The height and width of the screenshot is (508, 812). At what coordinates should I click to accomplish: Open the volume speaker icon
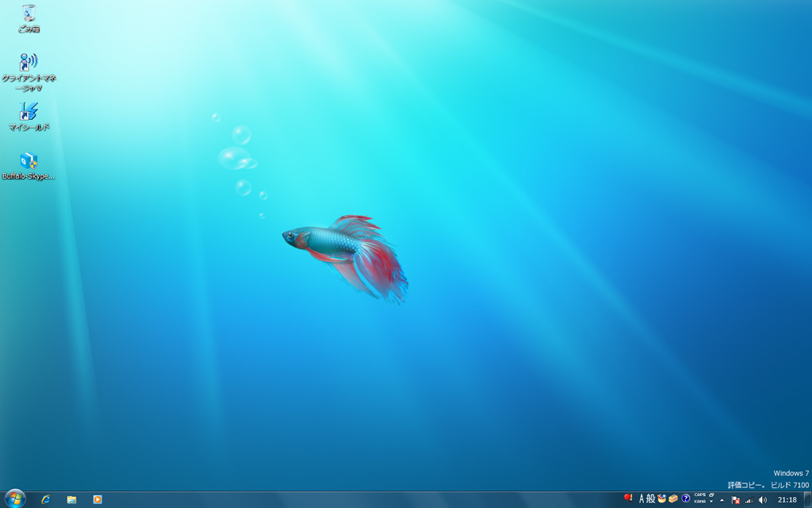point(762,500)
